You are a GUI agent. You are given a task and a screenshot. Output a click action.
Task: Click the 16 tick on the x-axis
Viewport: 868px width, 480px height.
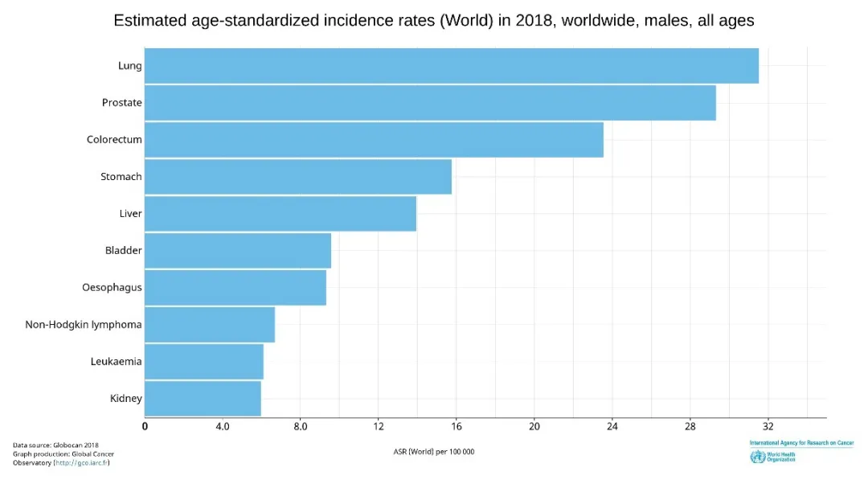click(457, 426)
